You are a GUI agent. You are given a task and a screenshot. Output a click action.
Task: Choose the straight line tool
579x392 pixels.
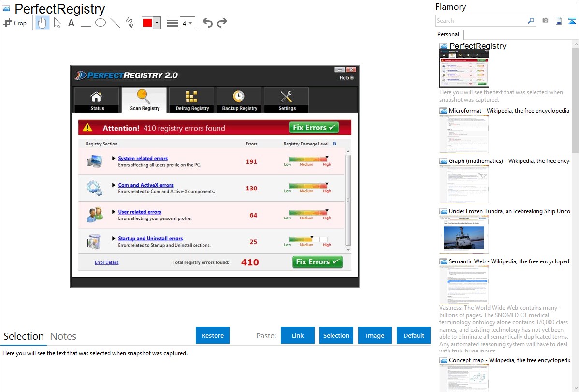115,23
